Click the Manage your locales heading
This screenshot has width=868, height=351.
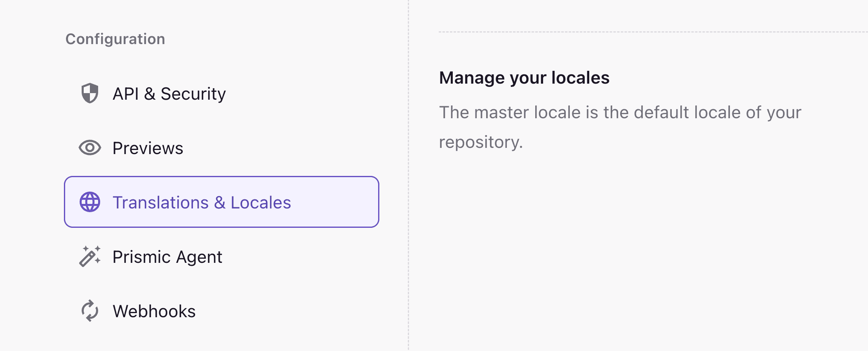(x=525, y=77)
